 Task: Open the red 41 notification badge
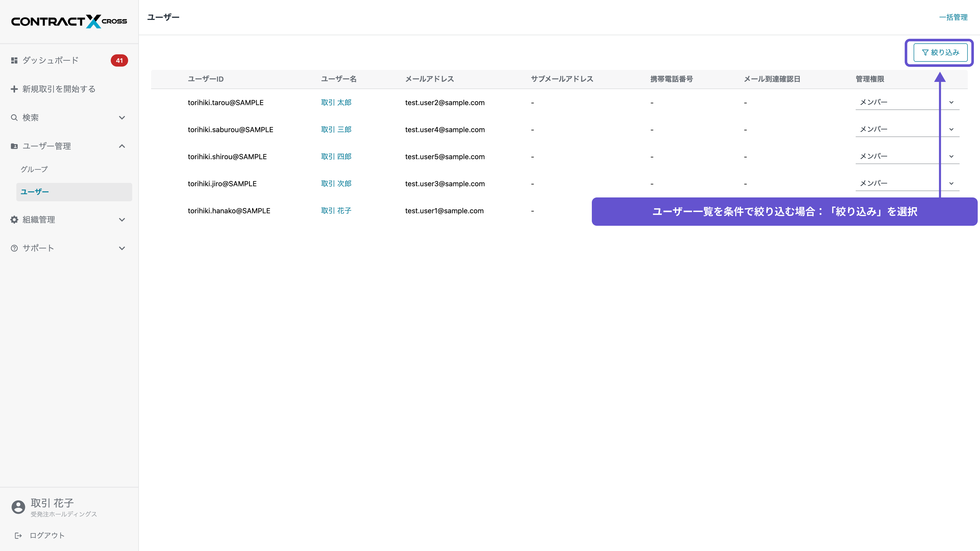tap(119, 60)
